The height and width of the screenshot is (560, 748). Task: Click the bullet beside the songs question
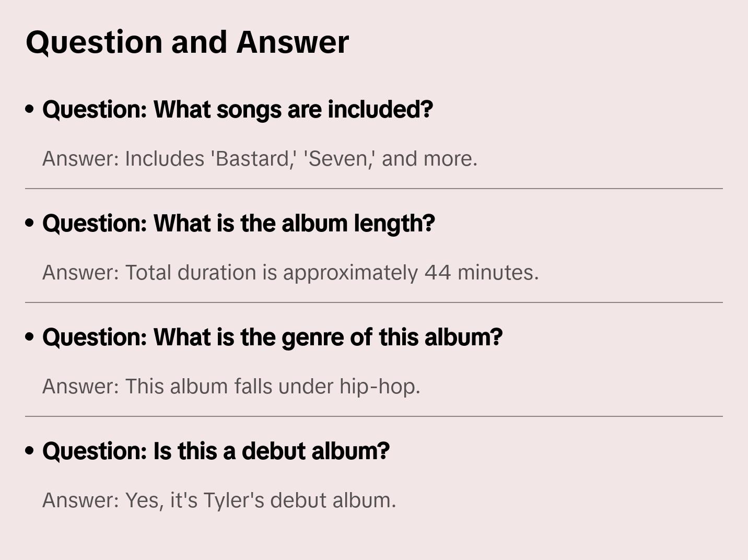[30, 109]
